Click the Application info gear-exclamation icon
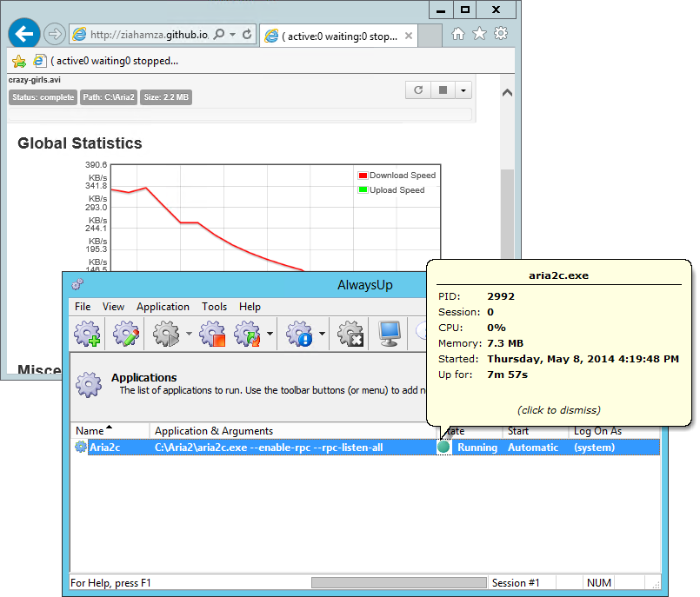This screenshot has width=700, height=597. pos(299,334)
